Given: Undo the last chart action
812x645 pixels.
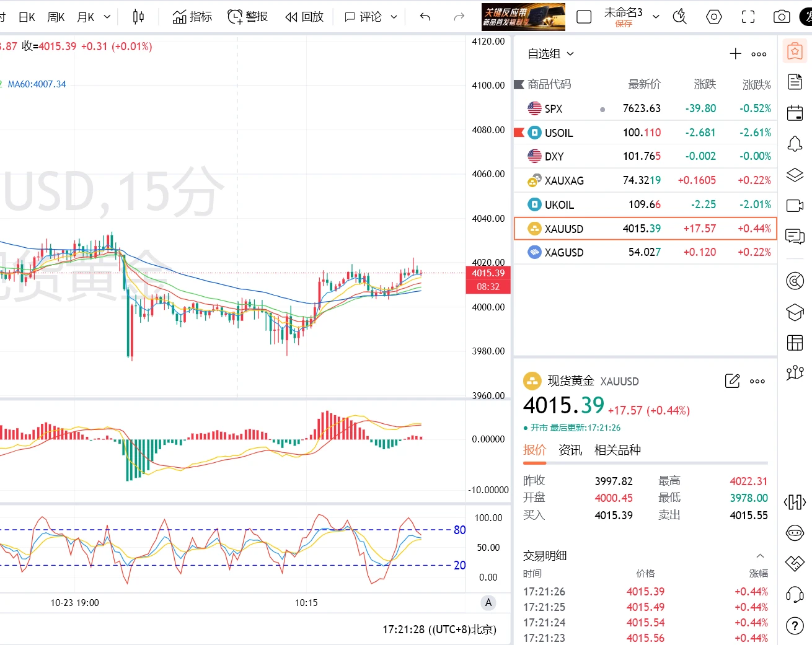Looking at the screenshot, I should (425, 17).
